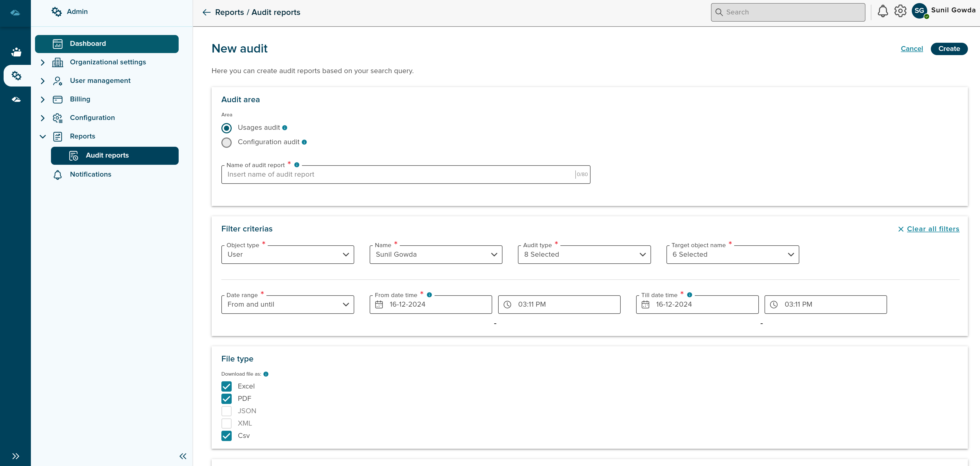Click the Clear all filters link
This screenshot has height=466, width=980.
point(933,229)
